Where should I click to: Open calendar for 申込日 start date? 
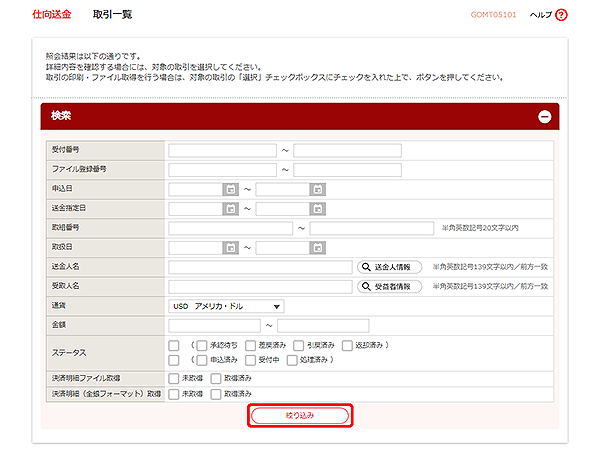click(230, 189)
